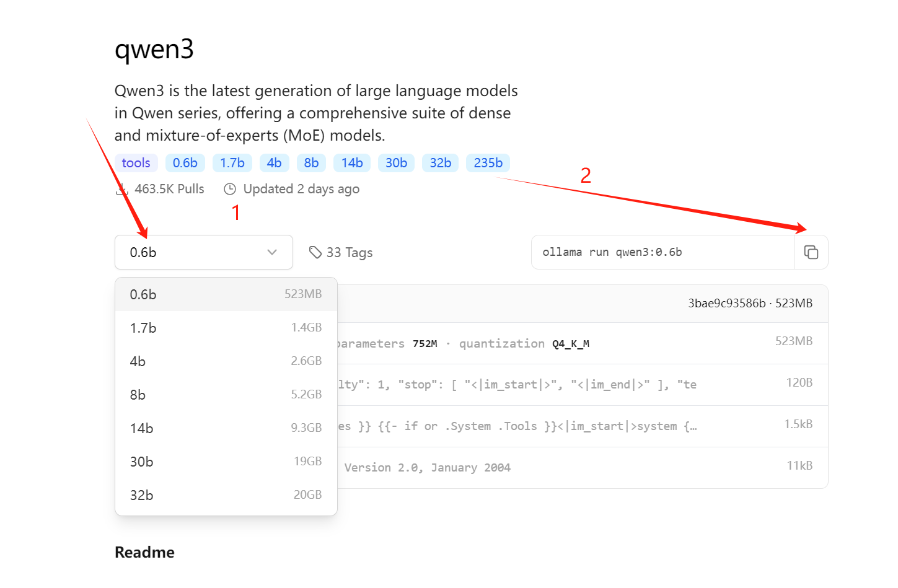The width and height of the screenshot is (898, 588).
Task: Select the 0.6b 523MB option
Action: pyautogui.click(x=226, y=294)
